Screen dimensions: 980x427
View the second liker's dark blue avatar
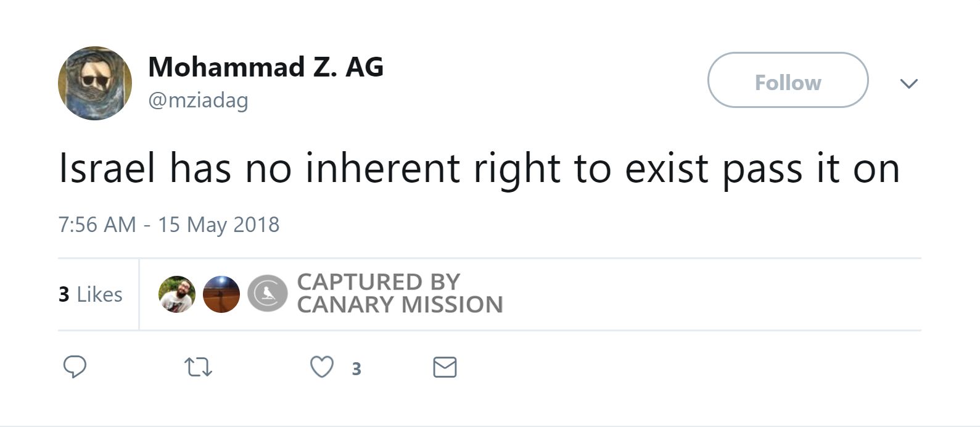tap(221, 294)
